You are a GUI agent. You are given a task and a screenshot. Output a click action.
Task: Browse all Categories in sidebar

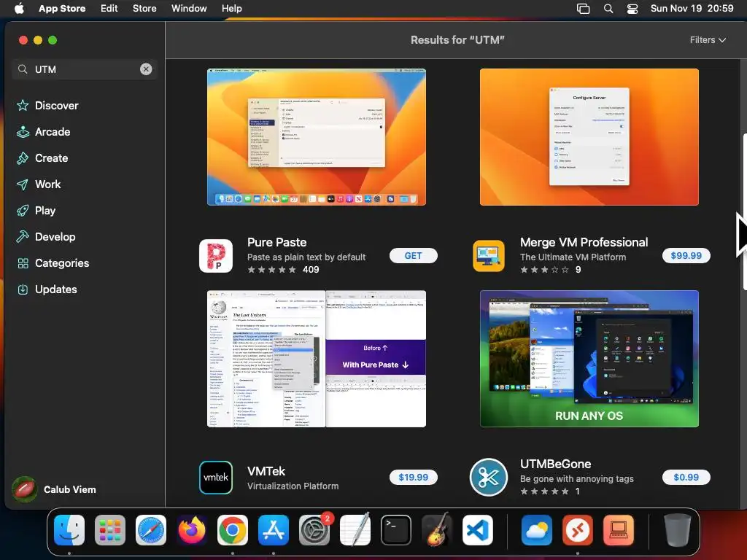(53, 262)
